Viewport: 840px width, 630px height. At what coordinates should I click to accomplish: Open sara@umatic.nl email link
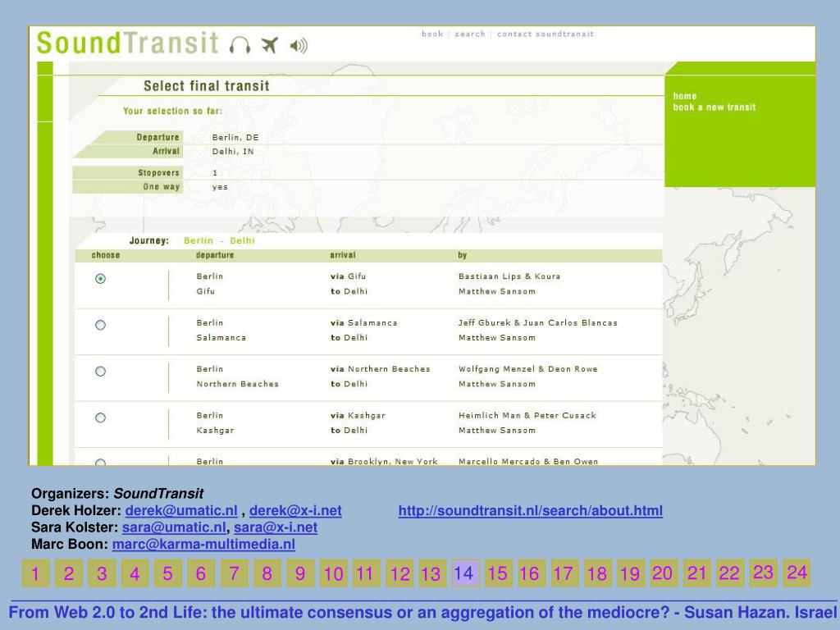pos(174,527)
